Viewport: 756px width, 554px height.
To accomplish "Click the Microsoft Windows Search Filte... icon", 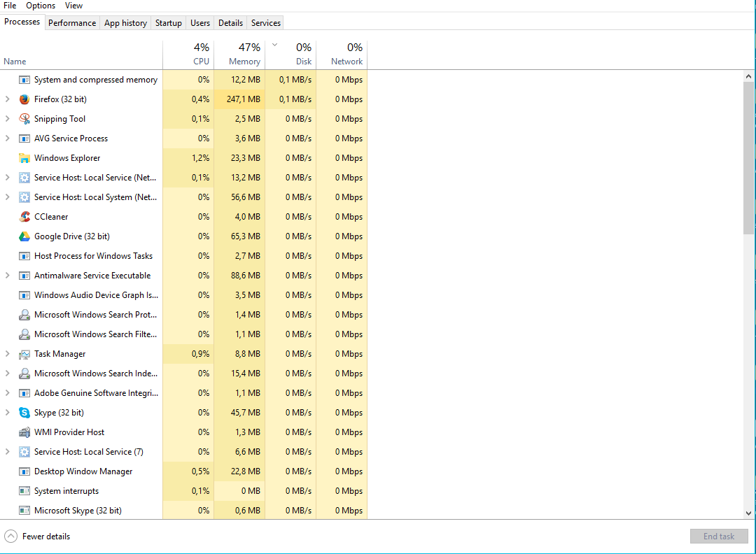I will [24, 334].
